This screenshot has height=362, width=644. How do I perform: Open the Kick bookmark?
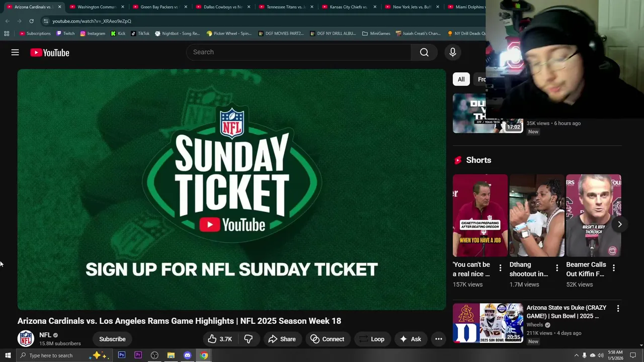118,34
